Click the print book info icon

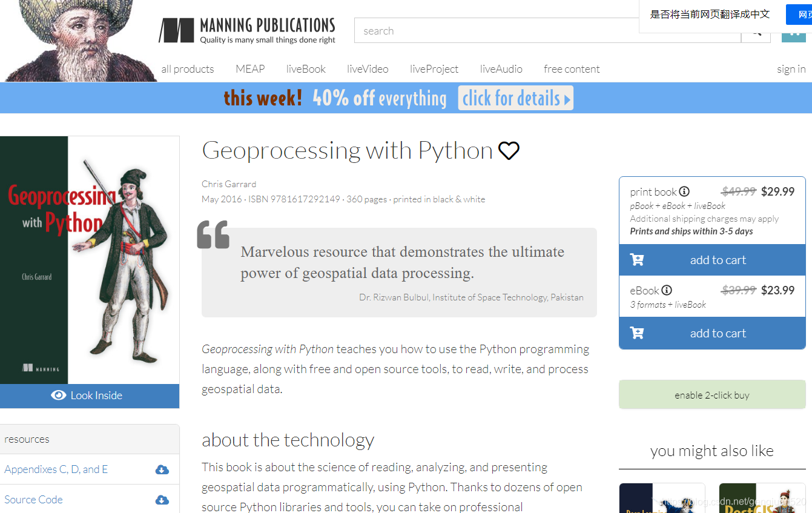tap(684, 191)
